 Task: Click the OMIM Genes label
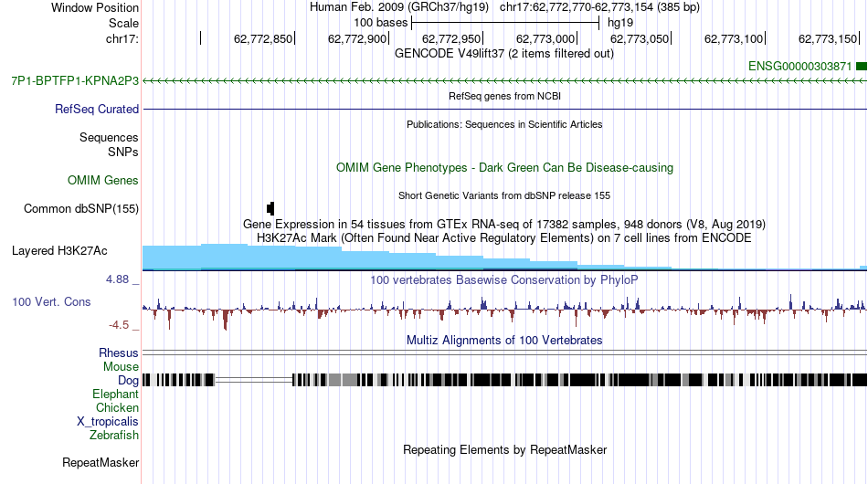click(103, 180)
